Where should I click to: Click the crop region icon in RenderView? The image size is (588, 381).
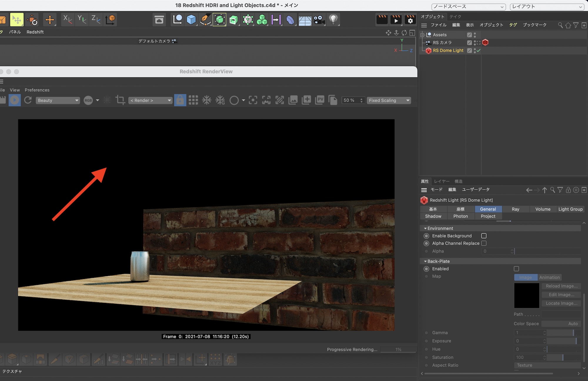(120, 100)
